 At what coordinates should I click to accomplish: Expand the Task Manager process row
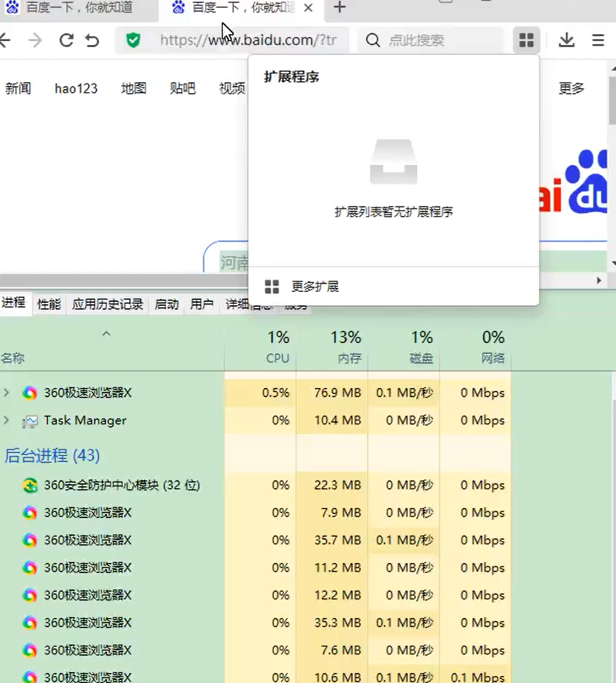click(6, 420)
